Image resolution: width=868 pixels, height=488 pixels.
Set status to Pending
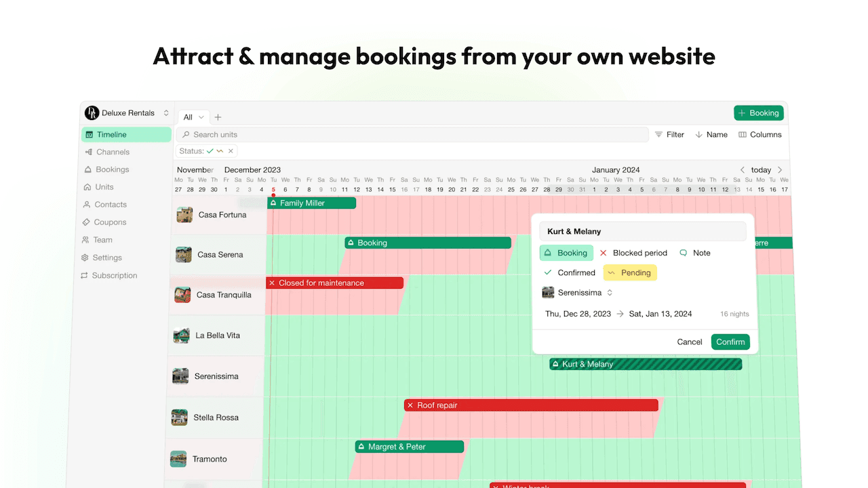pos(629,272)
